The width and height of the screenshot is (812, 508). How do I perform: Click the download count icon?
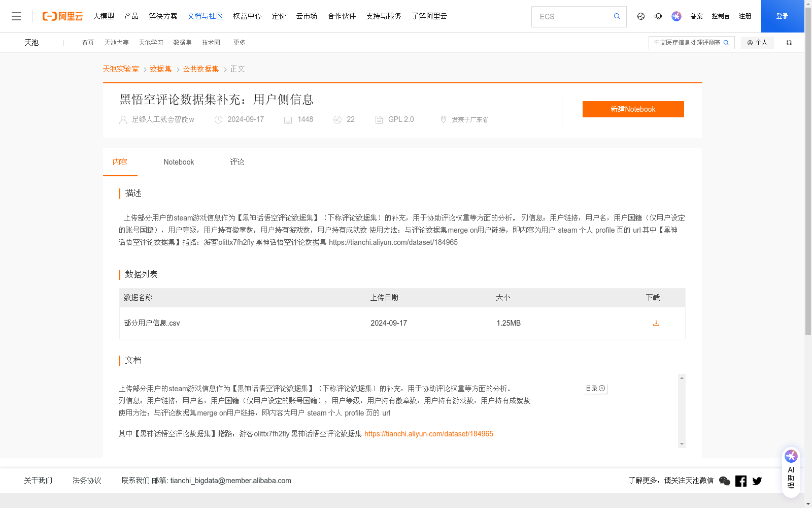pos(288,120)
